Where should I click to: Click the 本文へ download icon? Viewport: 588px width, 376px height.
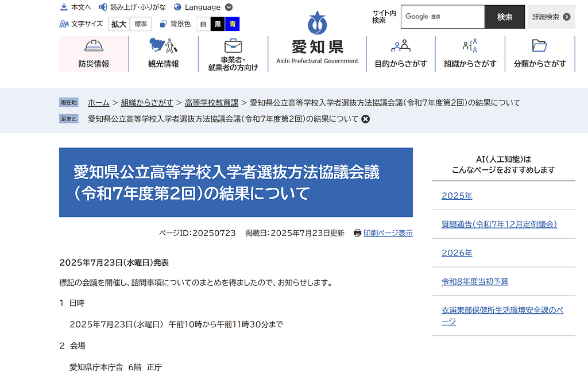[x=63, y=7]
